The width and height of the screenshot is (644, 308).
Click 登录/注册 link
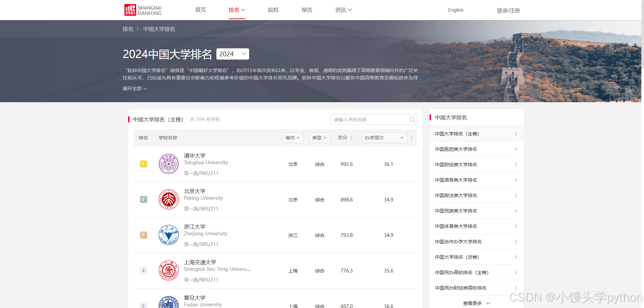pyautogui.click(x=508, y=10)
